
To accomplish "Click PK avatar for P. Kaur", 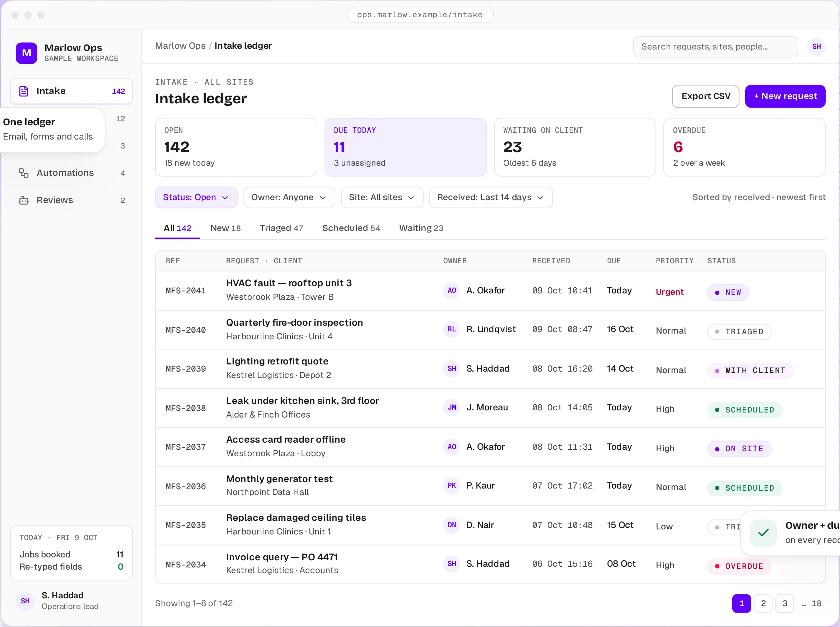I will point(452,486).
